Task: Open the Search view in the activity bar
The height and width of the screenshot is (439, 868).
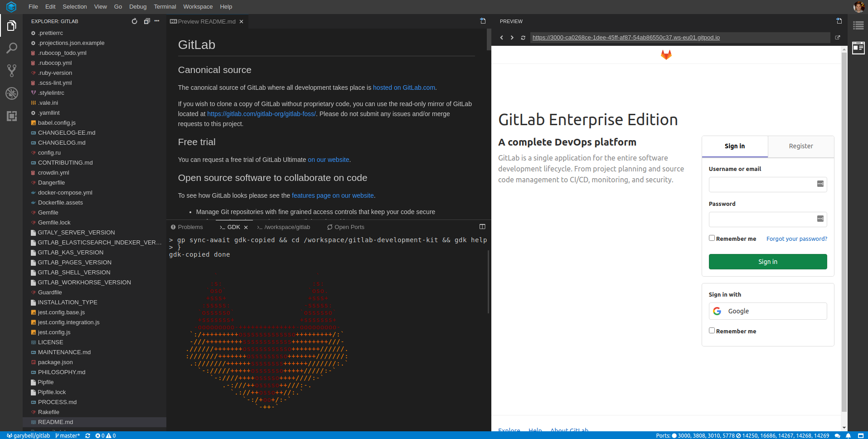Action: point(12,48)
